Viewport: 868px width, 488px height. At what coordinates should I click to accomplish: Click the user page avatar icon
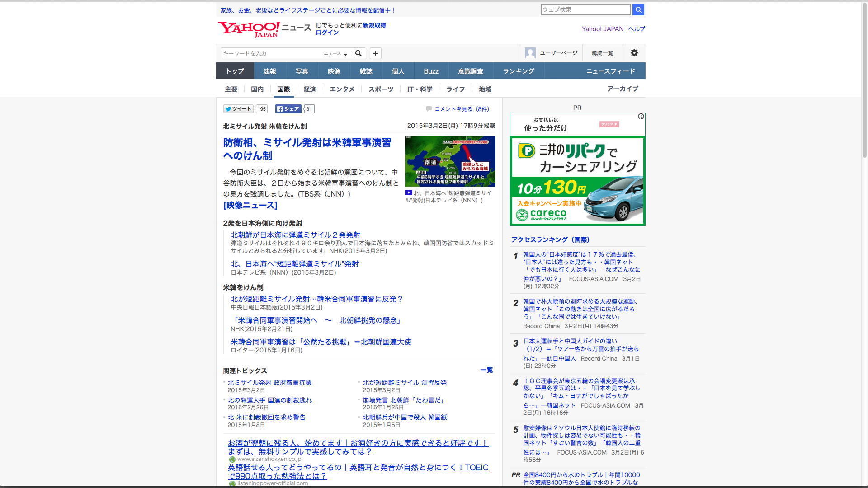[x=530, y=53]
